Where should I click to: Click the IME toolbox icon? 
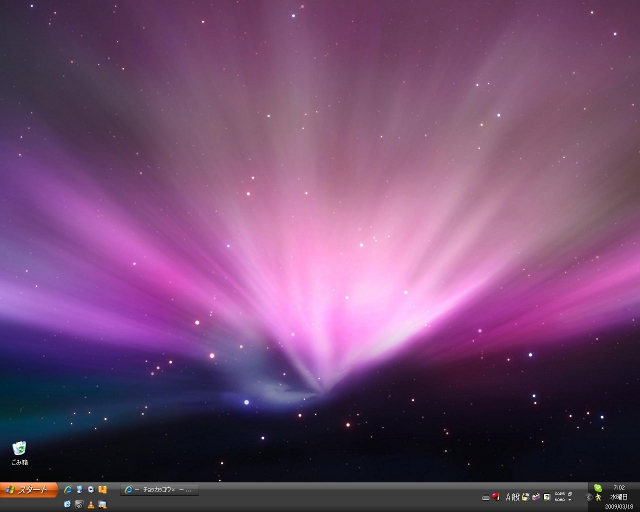pyautogui.click(x=536, y=497)
